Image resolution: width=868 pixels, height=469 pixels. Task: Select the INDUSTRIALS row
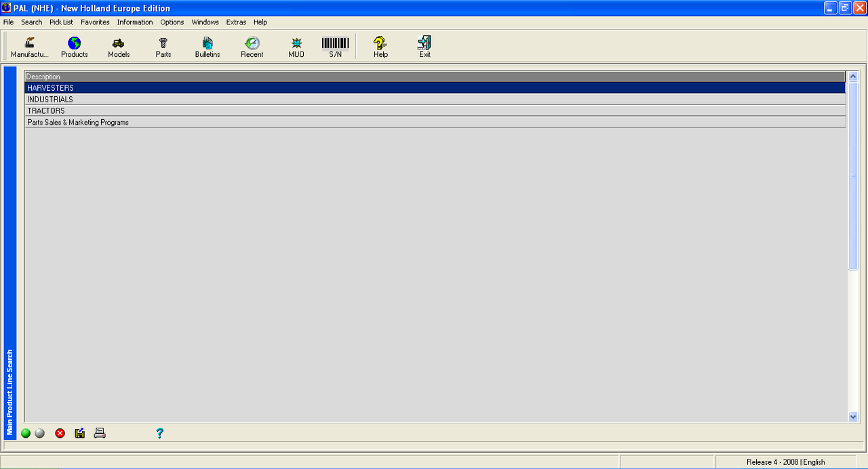pos(435,100)
